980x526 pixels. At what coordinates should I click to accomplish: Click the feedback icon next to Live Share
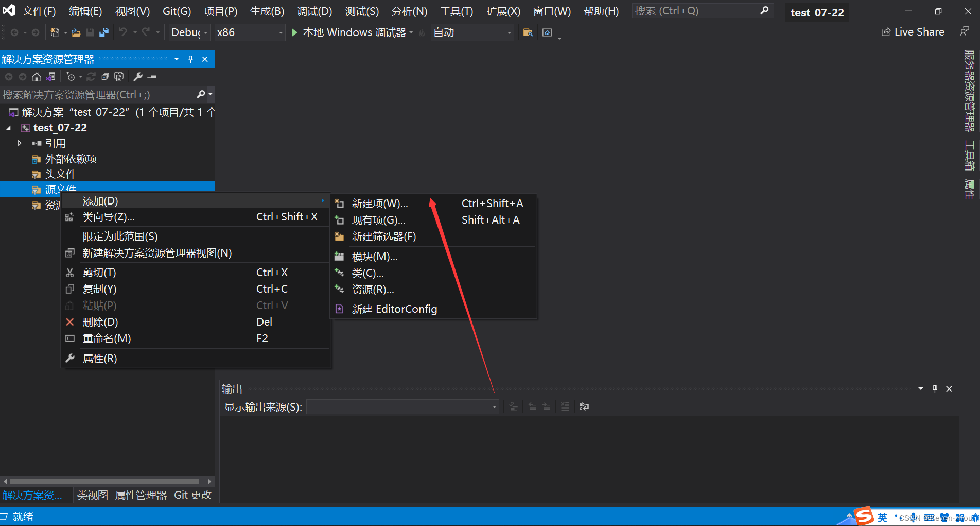pos(965,32)
